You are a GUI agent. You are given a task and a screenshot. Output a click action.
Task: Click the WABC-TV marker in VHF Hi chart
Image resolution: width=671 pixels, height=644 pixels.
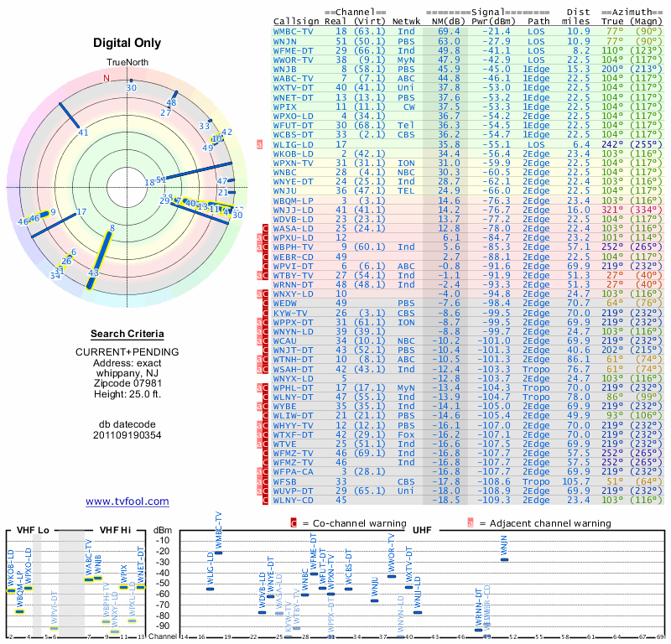89,579
